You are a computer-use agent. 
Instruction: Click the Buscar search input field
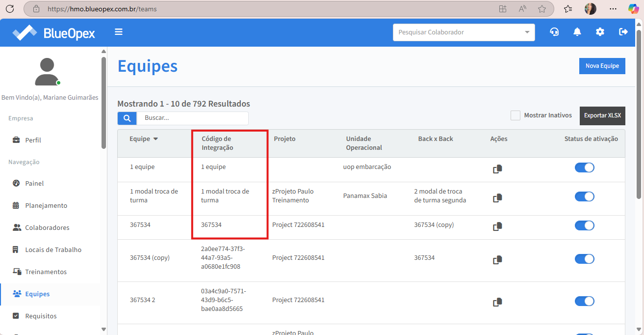coord(192,118)
